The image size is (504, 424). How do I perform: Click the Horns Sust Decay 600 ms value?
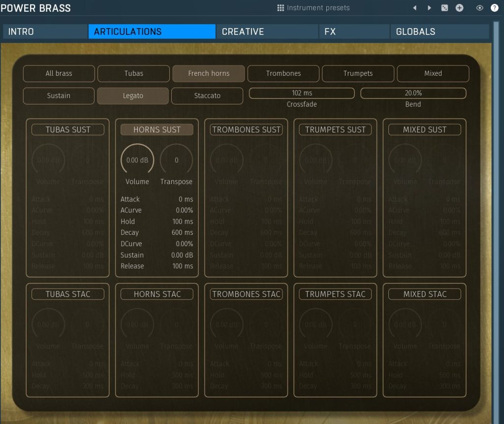coord(182,232)
